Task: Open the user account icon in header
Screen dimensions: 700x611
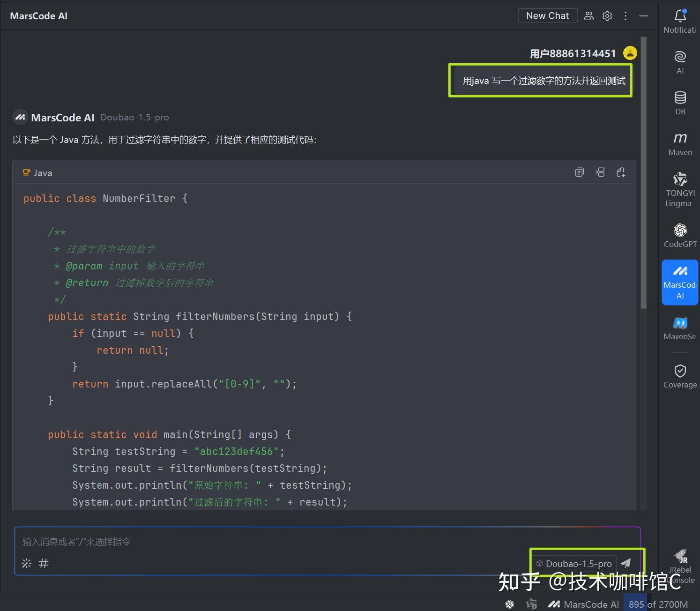Action: [589, 16]
